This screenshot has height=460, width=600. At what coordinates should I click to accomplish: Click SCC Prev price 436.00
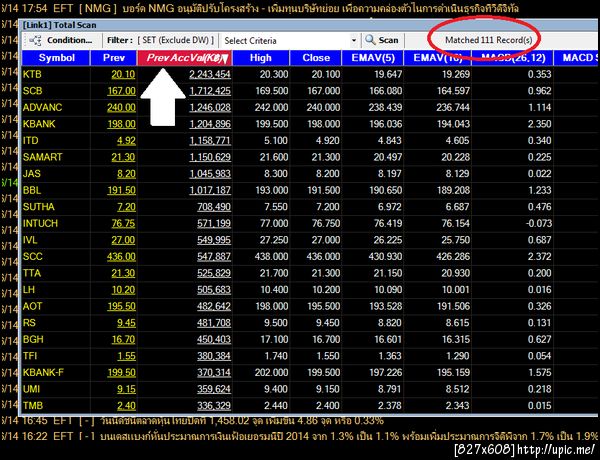(x=121, y=256)
